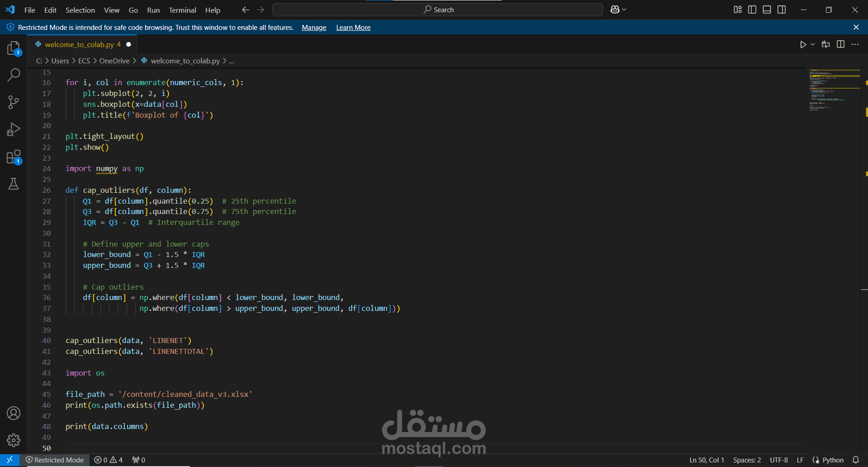
Task: Change end of line via LF
Action: click(x=800, y=460)
